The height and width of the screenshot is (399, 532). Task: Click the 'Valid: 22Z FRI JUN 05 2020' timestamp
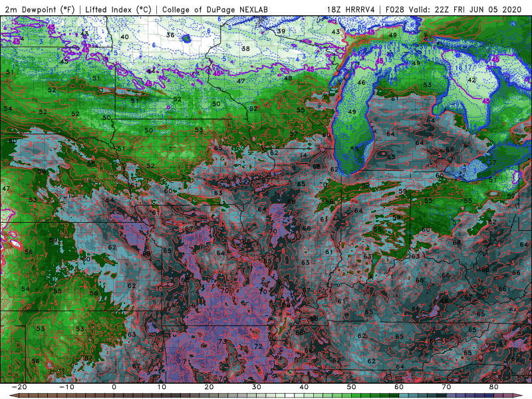tap(465, 10)
